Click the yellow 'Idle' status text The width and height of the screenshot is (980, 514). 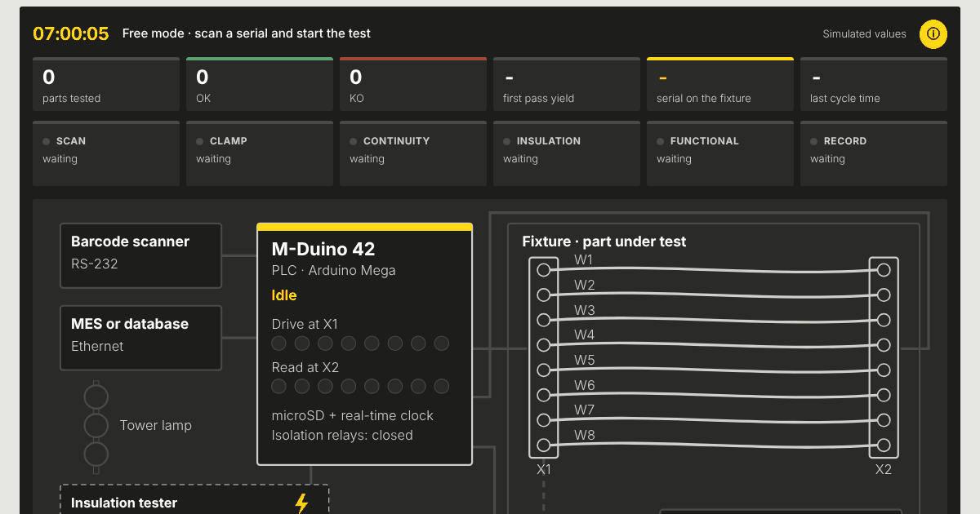284,295
